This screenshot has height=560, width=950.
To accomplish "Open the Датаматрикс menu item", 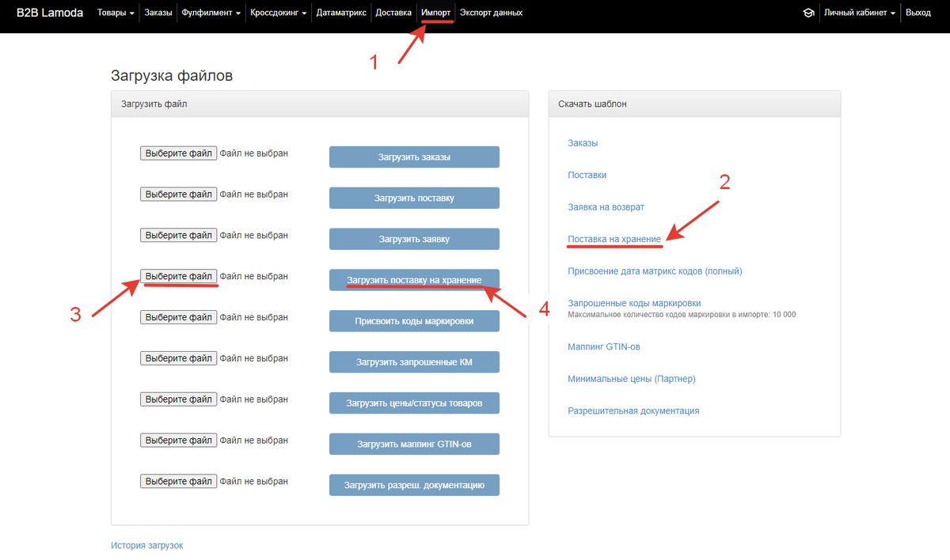I will (x=341, y=13).
